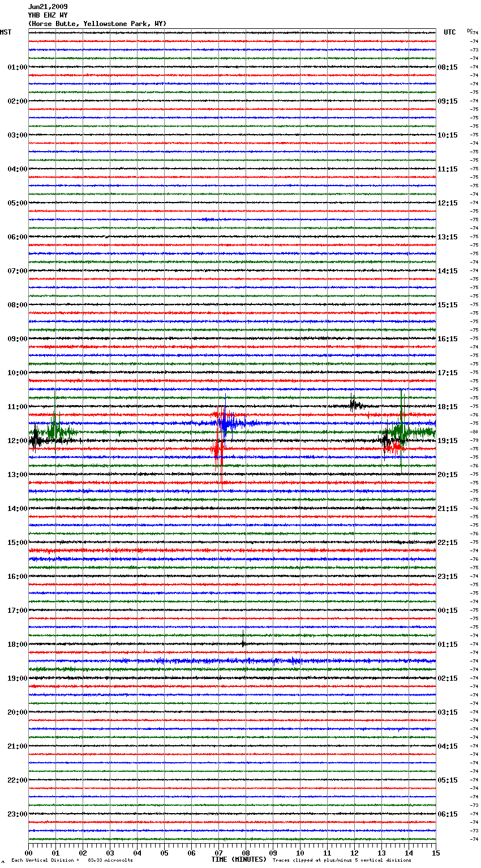Select the 05:00 MST hour label
Viewport: 481px width, 868px height.
(18, 203)
